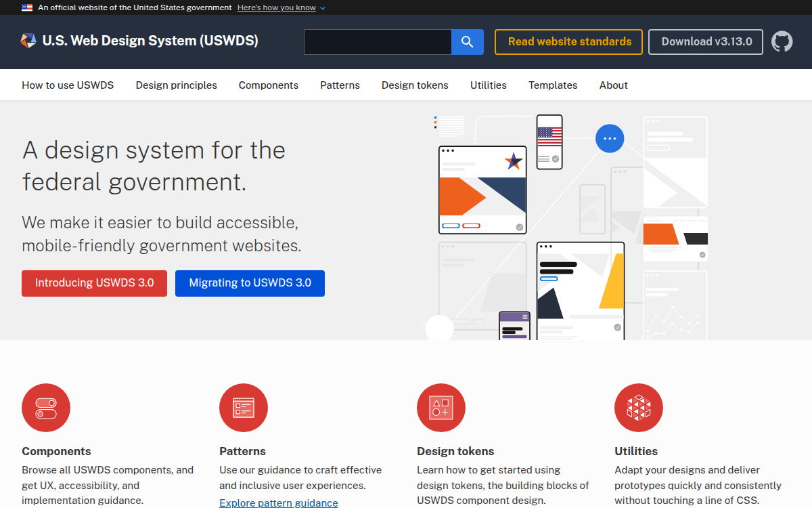
Task: Click the red Patterns form icon
Action: click(244, 408)
